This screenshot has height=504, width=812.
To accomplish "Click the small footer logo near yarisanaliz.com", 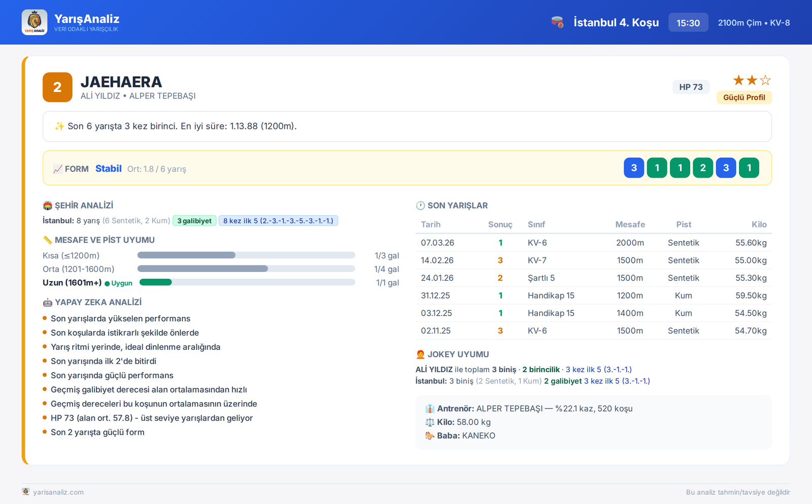I will pos(26,491).
